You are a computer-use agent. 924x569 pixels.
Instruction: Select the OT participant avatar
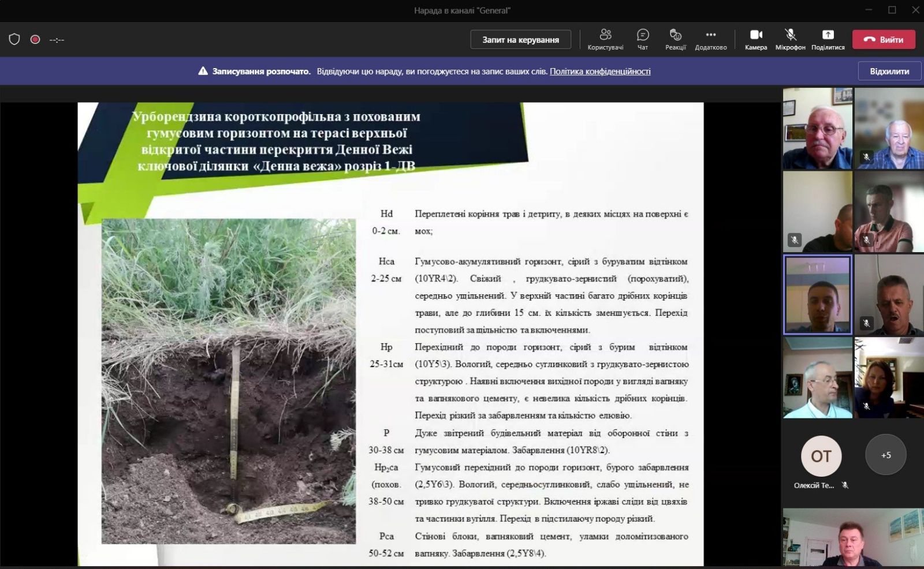[821, 456]
